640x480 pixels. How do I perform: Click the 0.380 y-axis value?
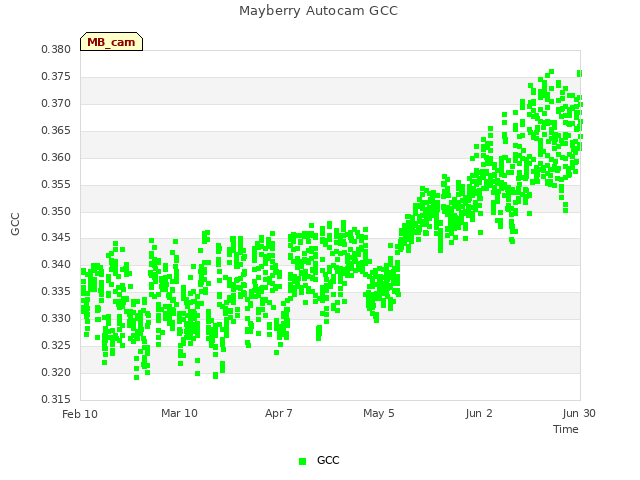(56, 50)
